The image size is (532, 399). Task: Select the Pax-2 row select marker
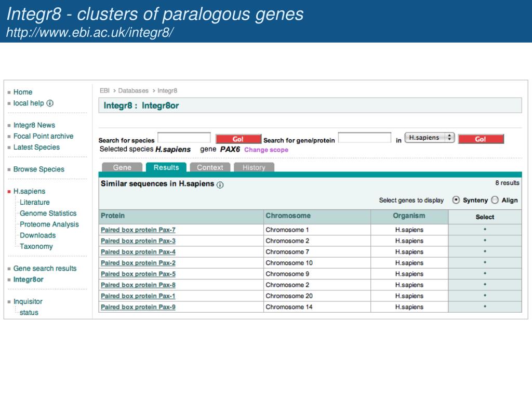[485, 262]
